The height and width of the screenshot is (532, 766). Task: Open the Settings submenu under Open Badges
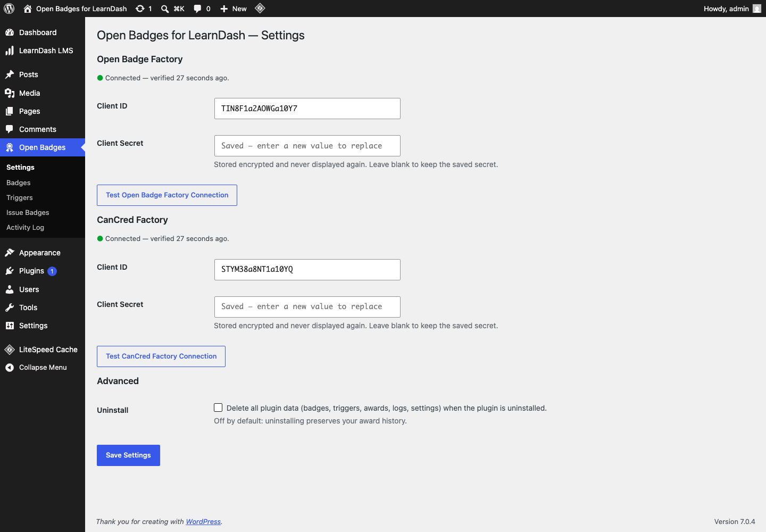20,167
